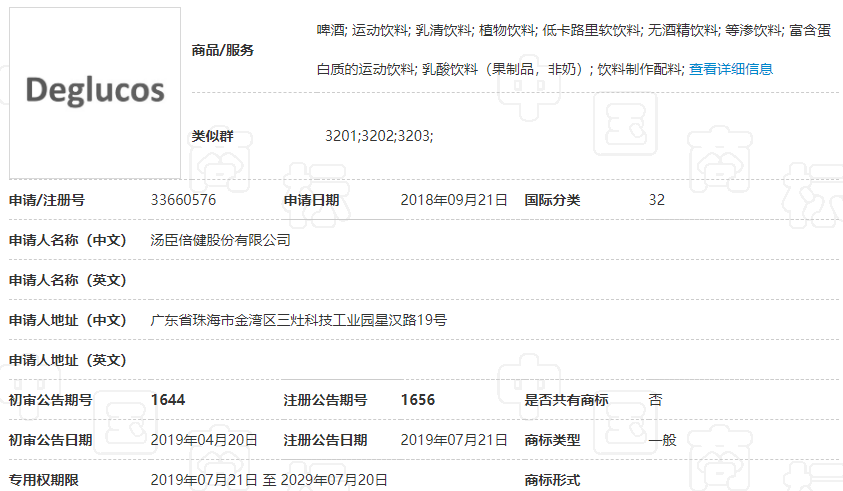The height and width of the screenshot is (491, 843).
Task: Click the 是否共有商标 label
Action: (566, 400)
